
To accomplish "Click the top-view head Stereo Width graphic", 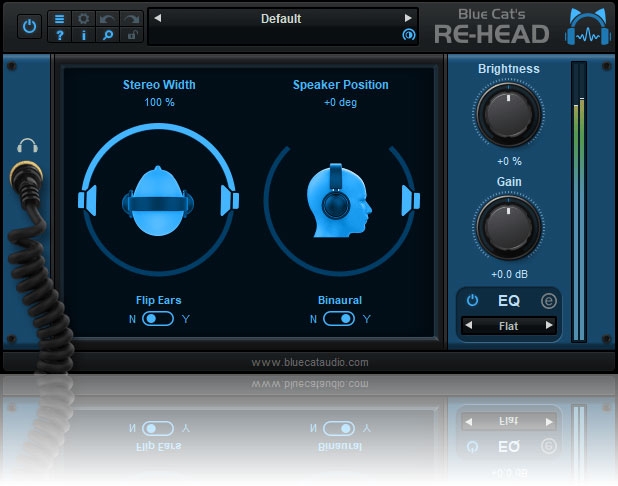I will pyautogui.click(x=159, y=201).
